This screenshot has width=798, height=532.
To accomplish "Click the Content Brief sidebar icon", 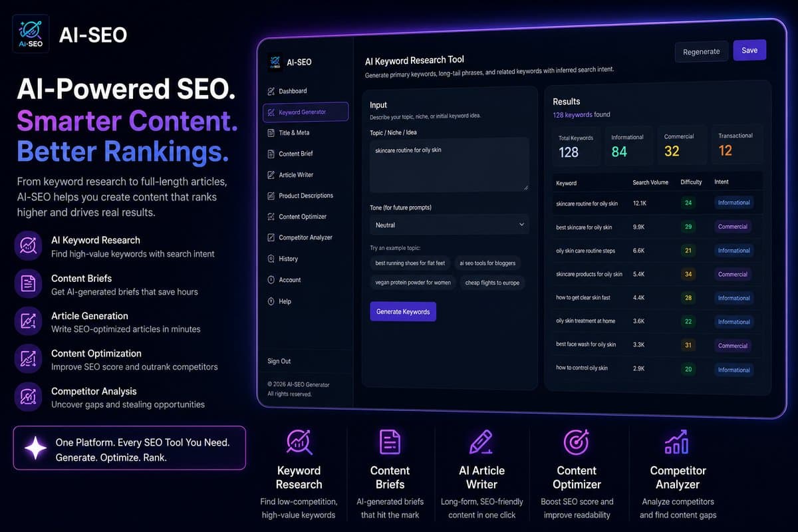I will click(271, 154).
